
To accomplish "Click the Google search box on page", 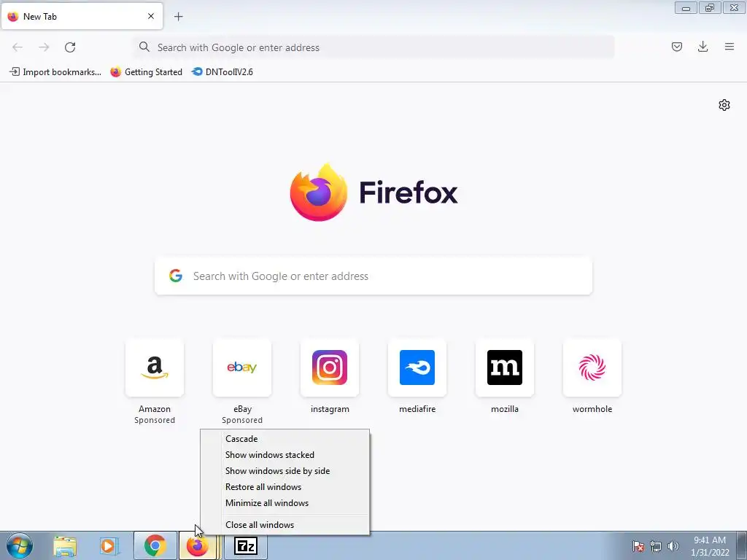I will coord(373,276).
